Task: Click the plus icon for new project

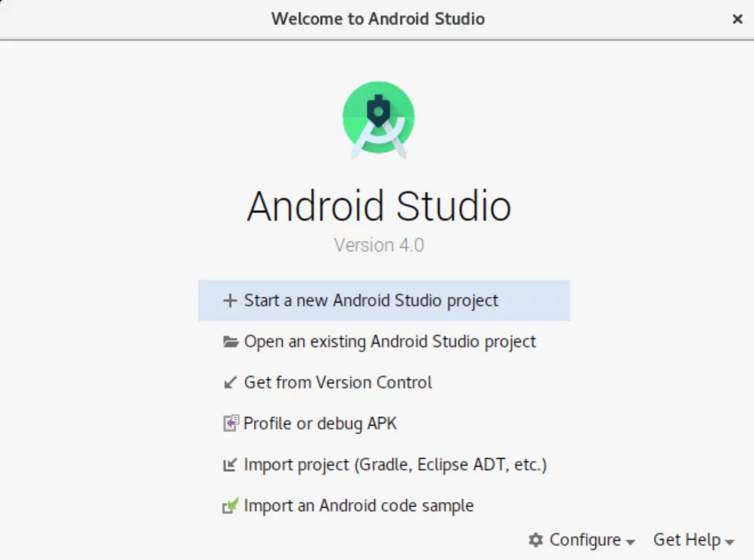Action: click(x=230, y=300)
